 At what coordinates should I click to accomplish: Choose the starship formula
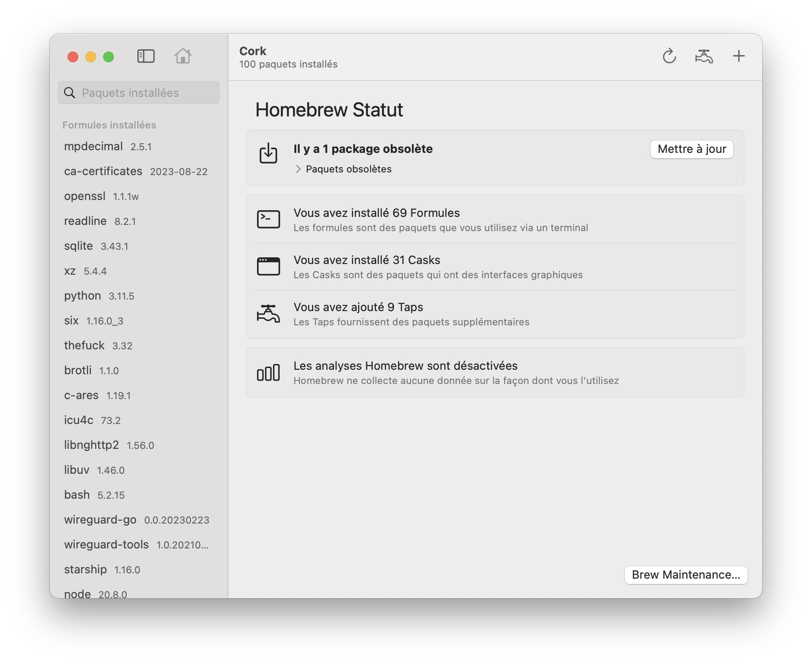point(85,570)
